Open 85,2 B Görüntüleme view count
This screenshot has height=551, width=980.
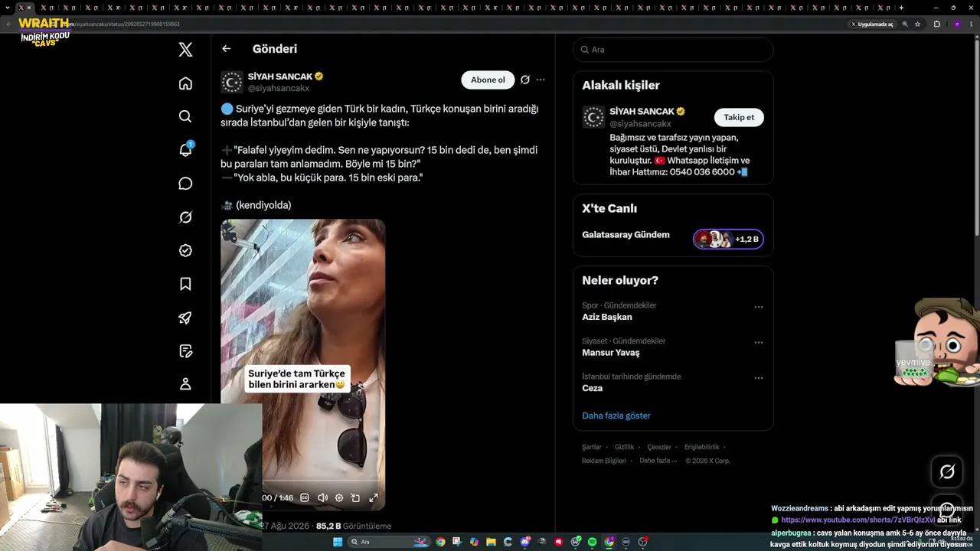click(354, 527)
